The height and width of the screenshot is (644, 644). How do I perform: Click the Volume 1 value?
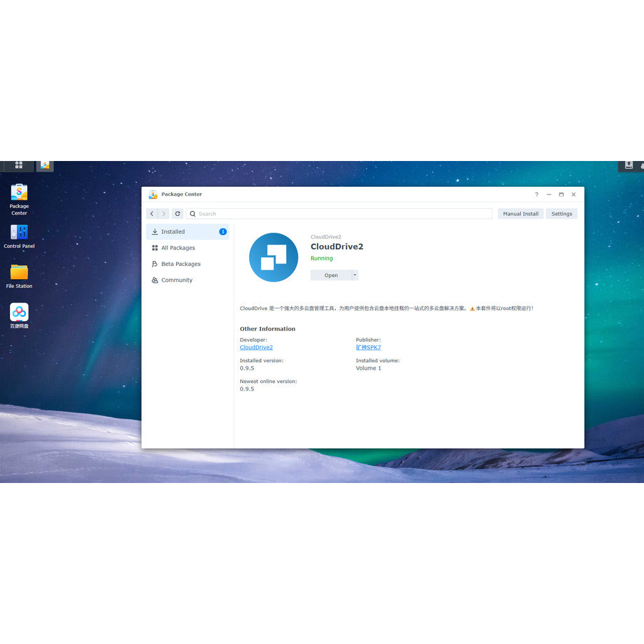pyautogui.click(x=369, y=368)
